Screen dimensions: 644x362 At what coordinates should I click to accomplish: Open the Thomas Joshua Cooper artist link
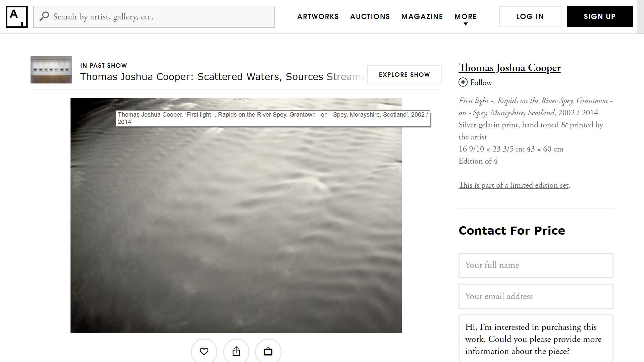[x=509, y=68]
